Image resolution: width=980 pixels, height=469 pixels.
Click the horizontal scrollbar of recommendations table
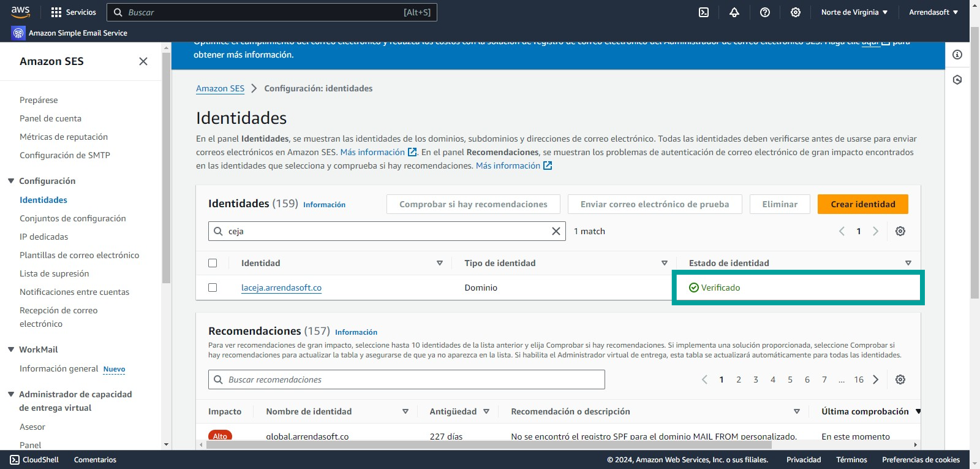(488, 445)
